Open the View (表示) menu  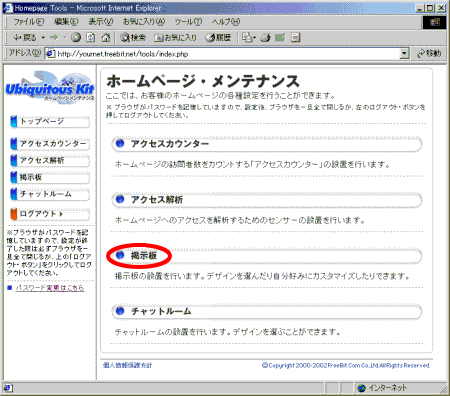click(x=101, y=22)
